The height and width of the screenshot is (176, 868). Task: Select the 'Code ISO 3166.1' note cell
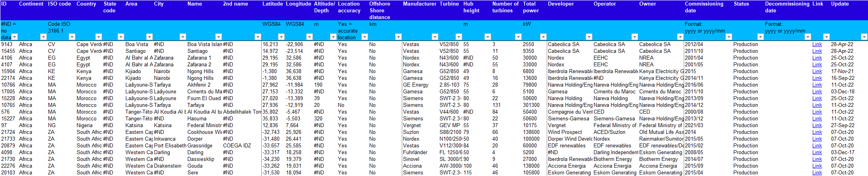pos(61,31)
